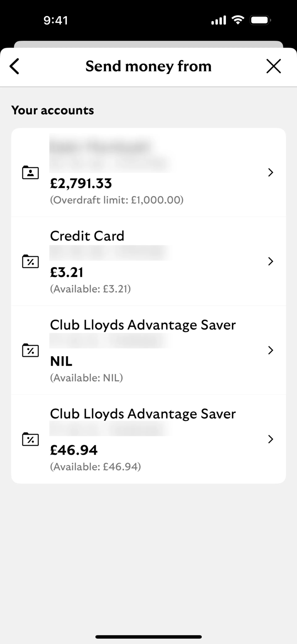Open chevron for NIL Advantage Saver
The height and width of the screenshot is (644, 297).
tap(271, 350)
